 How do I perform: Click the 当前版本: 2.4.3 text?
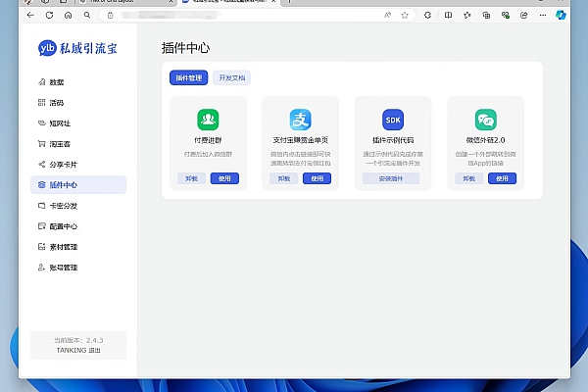point(78,340)
